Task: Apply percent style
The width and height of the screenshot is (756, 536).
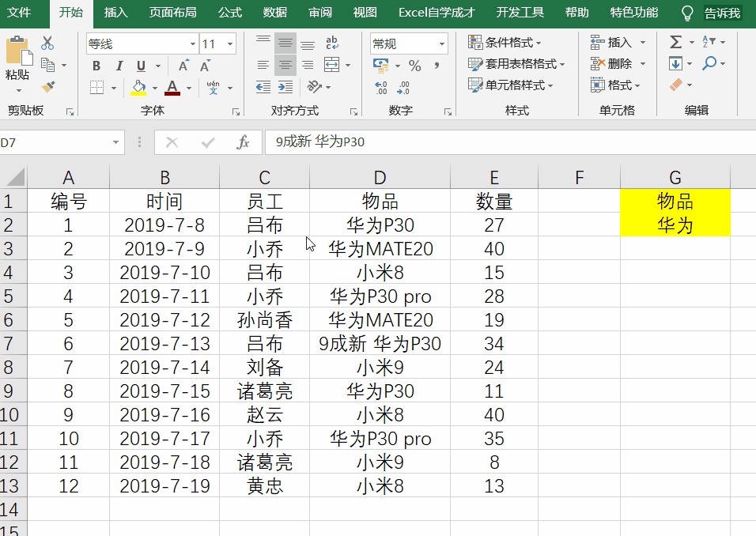Action: [414, 65]
